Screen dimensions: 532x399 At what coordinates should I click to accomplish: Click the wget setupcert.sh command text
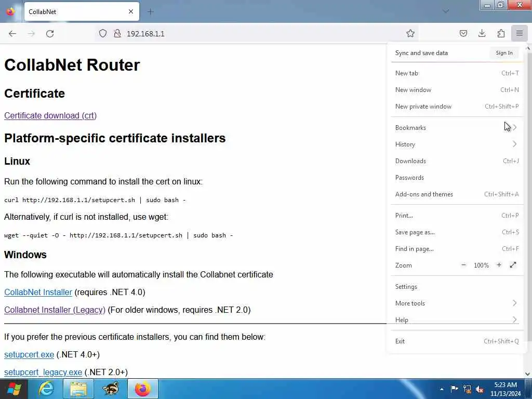click(x=118, y=235)
